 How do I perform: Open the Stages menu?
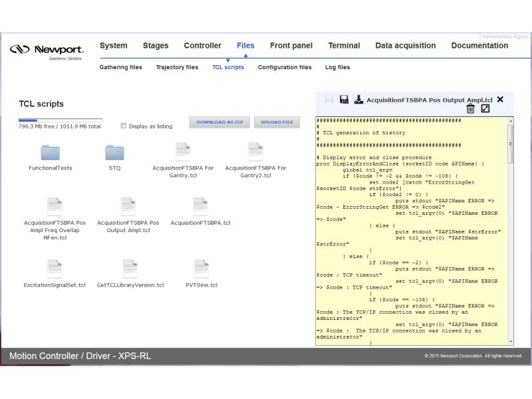click(156, 46)
